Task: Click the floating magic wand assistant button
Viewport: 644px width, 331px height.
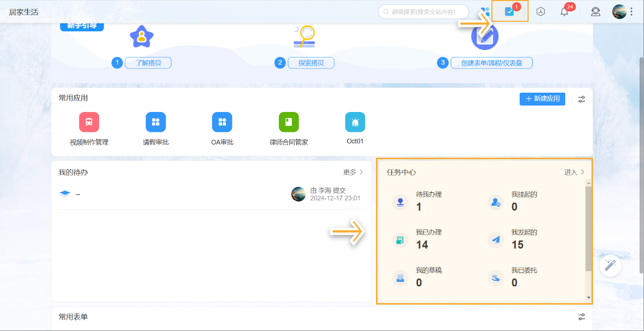Action: click(610, 266)
